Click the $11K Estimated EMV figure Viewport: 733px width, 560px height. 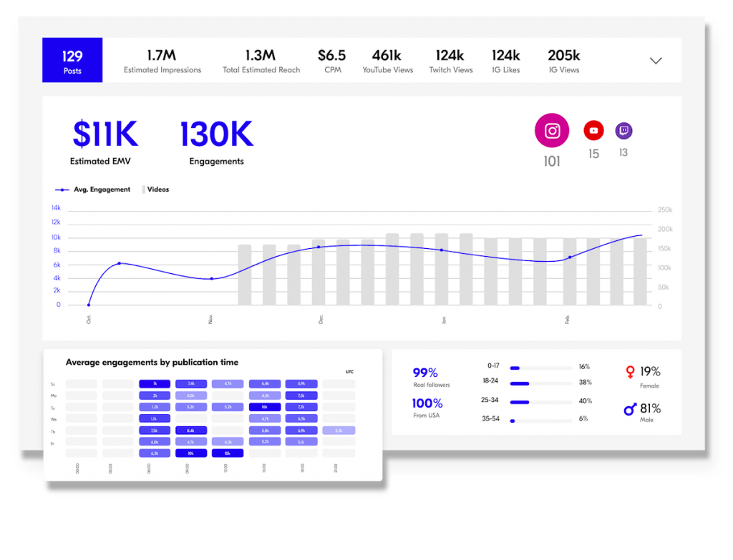tap(105, 134)
